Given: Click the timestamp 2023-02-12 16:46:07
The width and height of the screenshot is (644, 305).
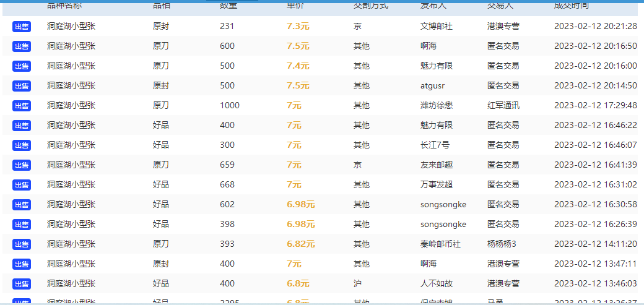Looking at the screenshot, I should pyautogui.click(x=596, y=145).
